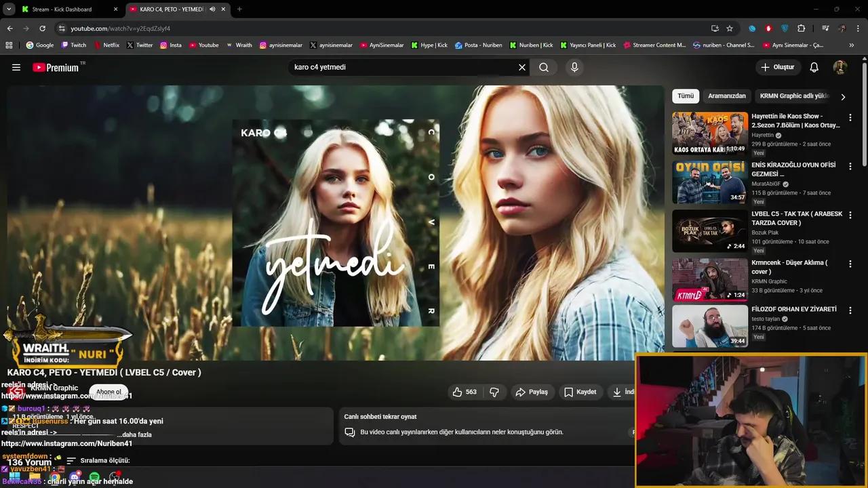Open the guide hamburger menu
868x488 pixels.
pyautogui.click(x=16, y=67)
